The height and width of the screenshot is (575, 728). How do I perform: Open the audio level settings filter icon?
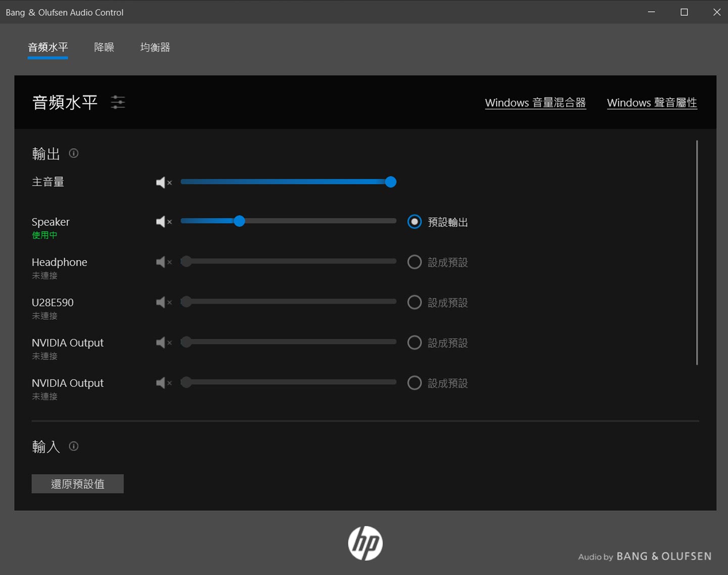coord(118,102)
